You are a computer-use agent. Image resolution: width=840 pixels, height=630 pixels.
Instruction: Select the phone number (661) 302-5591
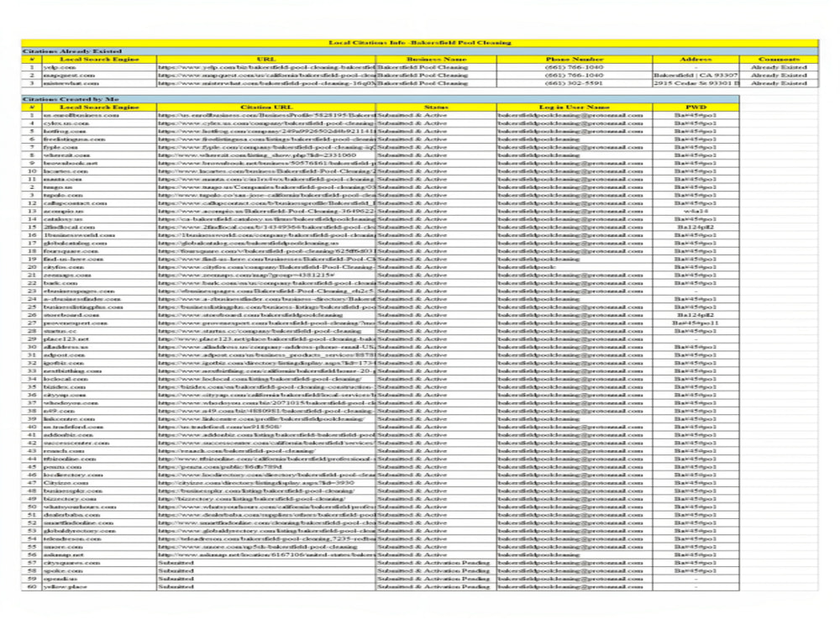[x=575, y=83]
